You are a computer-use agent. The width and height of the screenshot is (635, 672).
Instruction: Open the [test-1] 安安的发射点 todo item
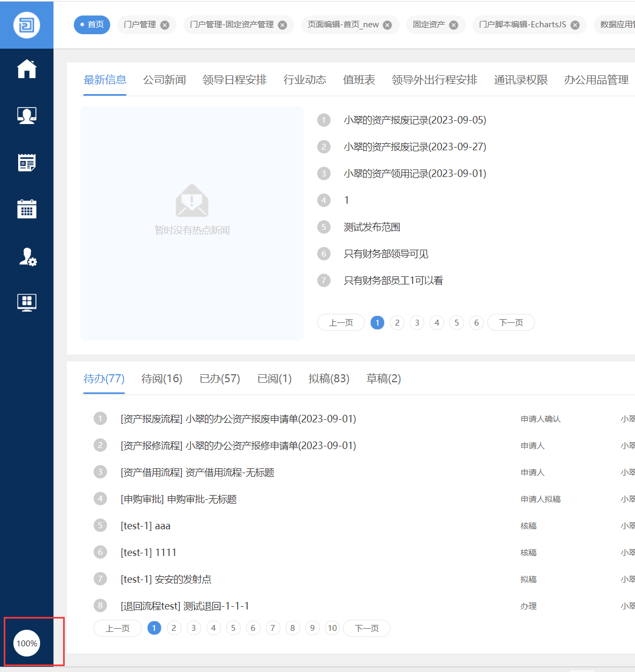tap(166, 579)
